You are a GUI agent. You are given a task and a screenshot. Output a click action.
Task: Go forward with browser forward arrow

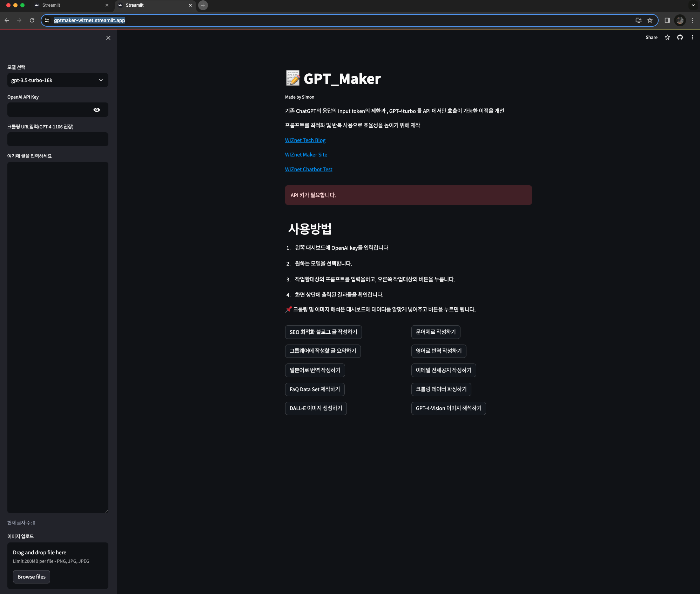tap(19, 20)
